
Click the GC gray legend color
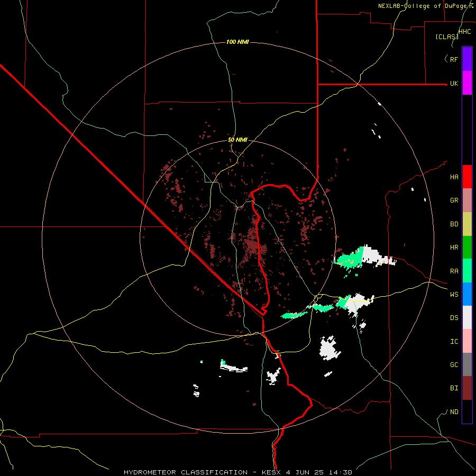pos(467,364)
